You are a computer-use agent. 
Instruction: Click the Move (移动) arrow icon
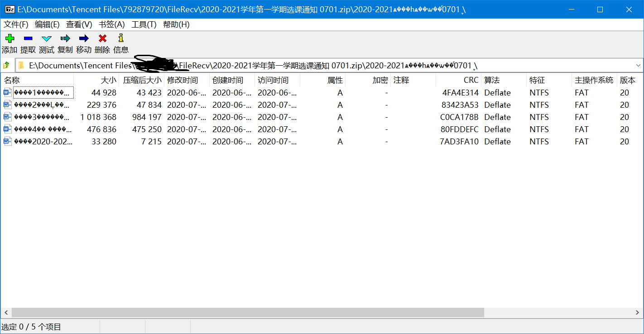tap(84, 39)
